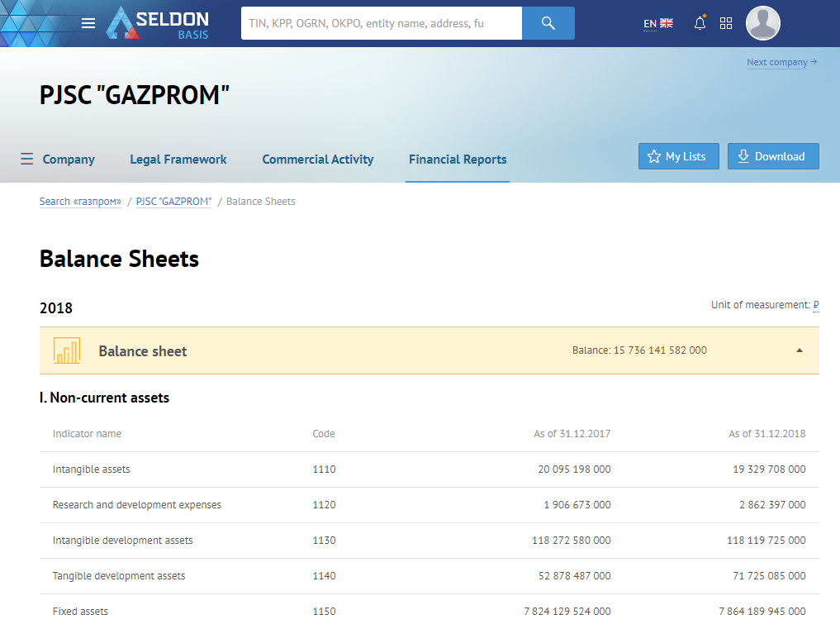Click the Code column header

(324, 434)
